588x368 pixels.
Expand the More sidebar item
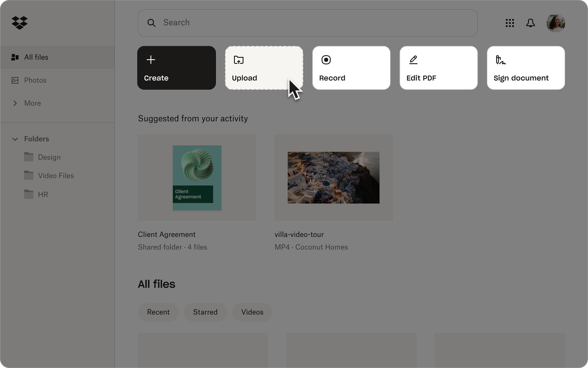33,103
